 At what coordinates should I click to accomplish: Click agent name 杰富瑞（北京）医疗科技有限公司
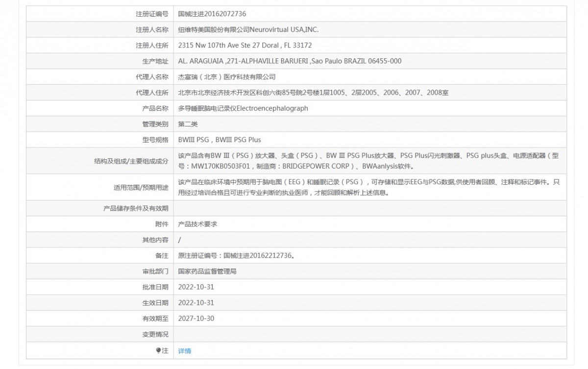coord(227,76)
